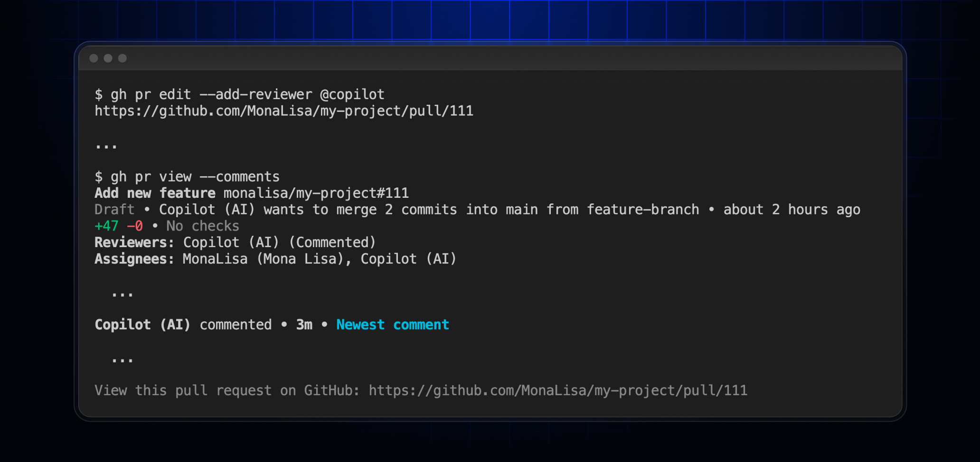Viewport: 980px width, 462px height.
Task: Click the "feature-branch" branch name
Action: coord(643,210)
